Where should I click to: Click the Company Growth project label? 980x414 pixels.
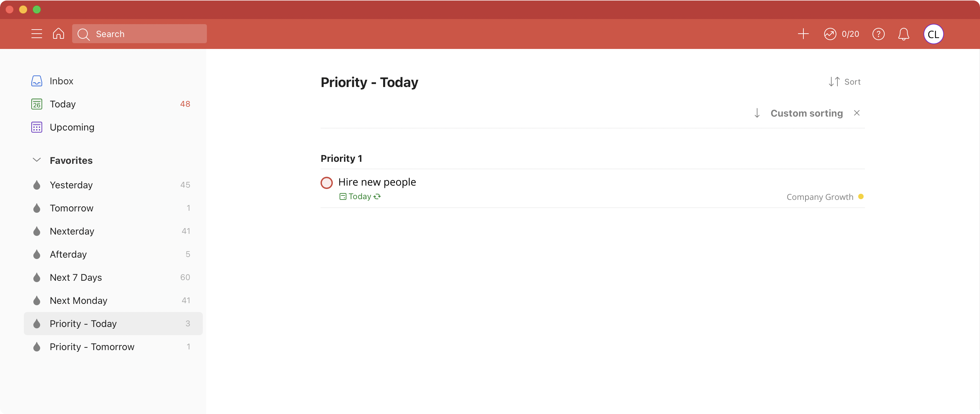point(820,197)
